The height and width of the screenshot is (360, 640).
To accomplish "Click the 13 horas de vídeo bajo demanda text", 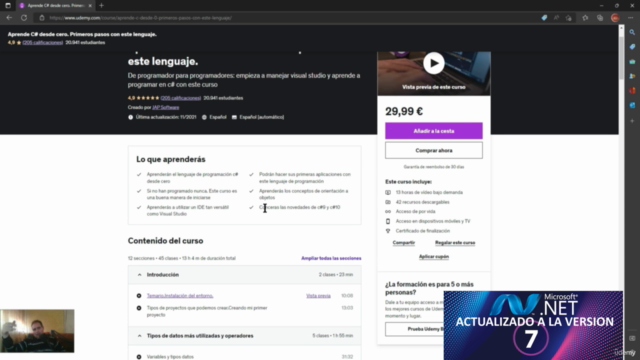I will [x=429, y=192].
